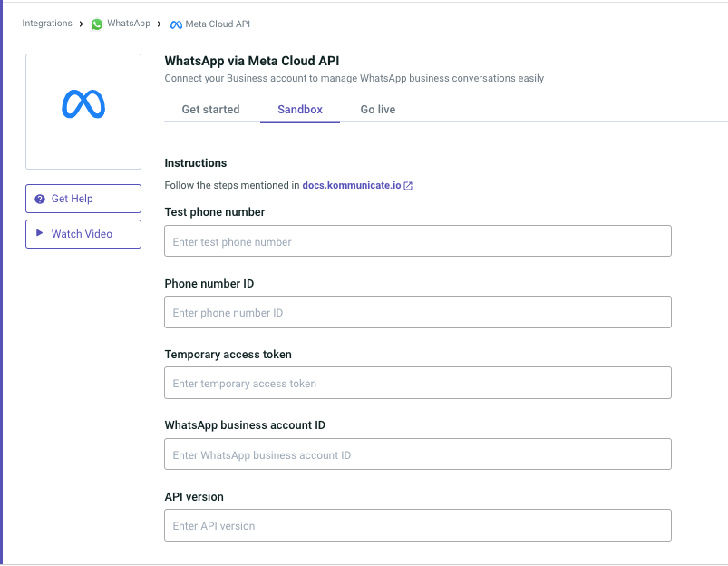The image size is (728, 566).
Task: Click into the Phone number ID field
Action: [417, 312]
